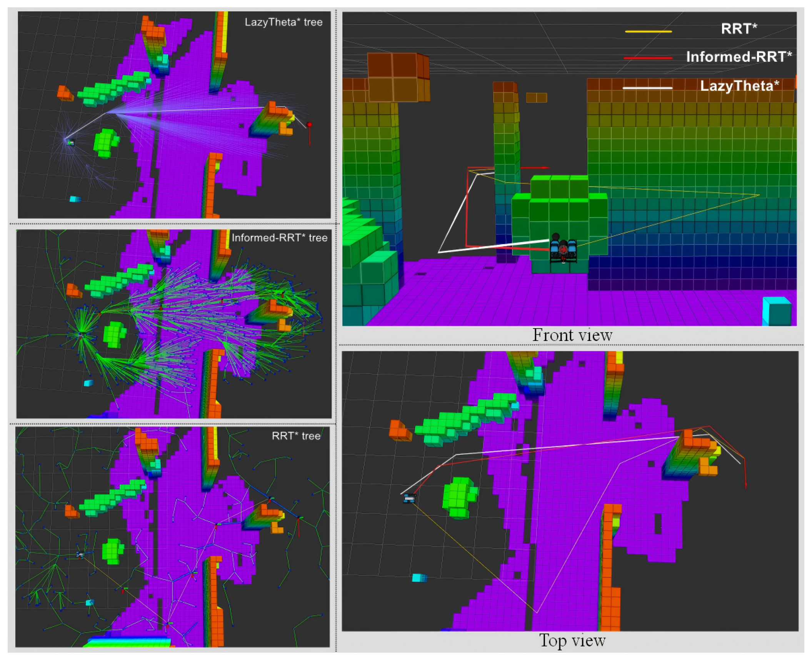Click the 'Front view' caption
This screenshot has width=812, height=660.
tap(572, 335)
